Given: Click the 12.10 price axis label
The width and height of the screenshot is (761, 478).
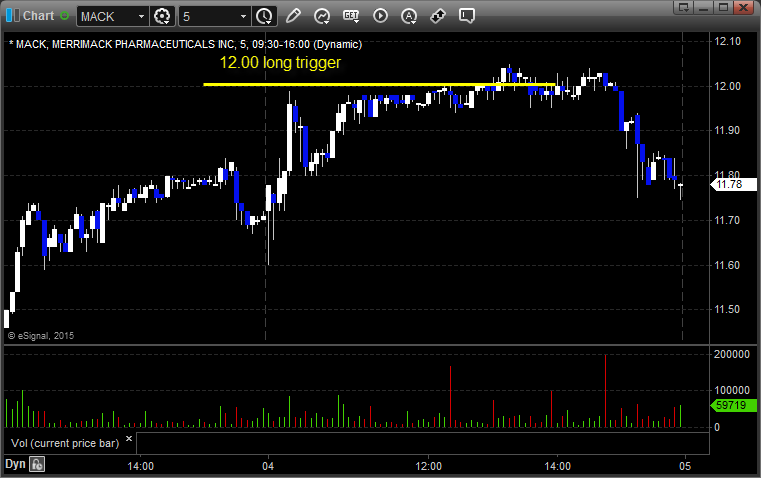Looking at the screenshot, I should 728,41.
